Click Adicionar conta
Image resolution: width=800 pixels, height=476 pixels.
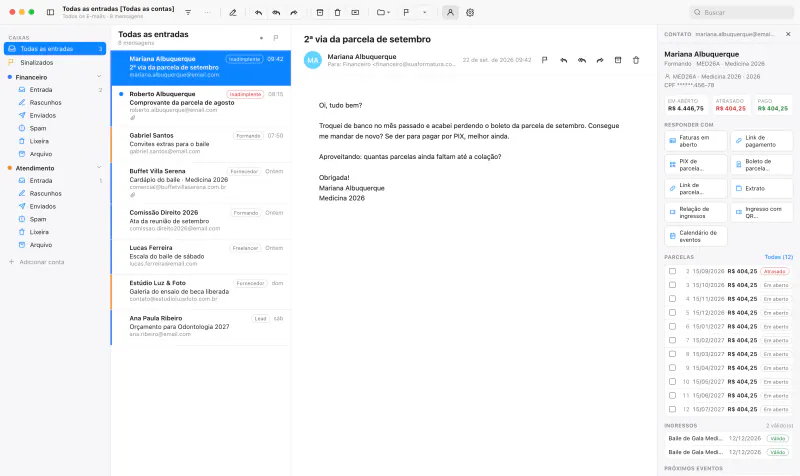(36, 262)
